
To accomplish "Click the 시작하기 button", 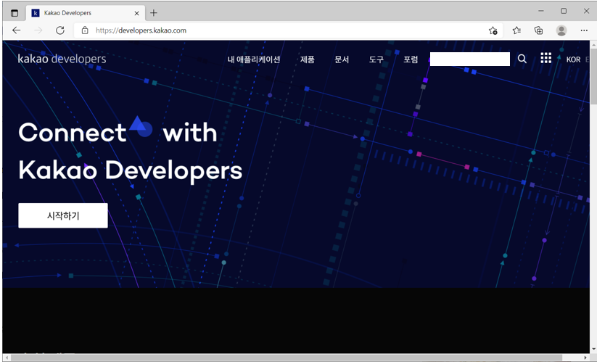I will (x=63, y=215).
